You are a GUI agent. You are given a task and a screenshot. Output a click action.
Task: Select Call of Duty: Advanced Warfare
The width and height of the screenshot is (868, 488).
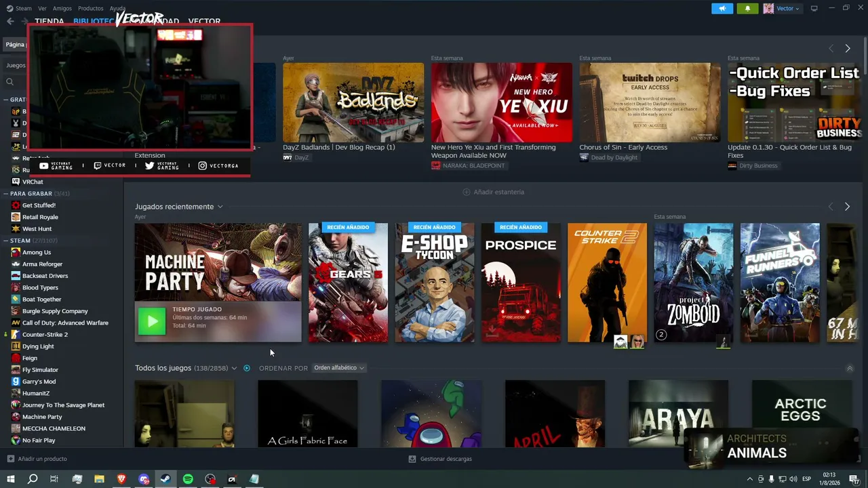tap(65, 323)
